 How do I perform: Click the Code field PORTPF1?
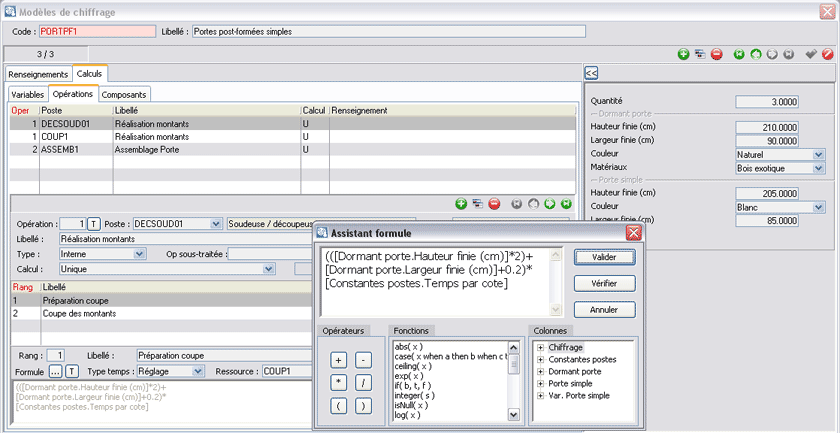[98, 32]
